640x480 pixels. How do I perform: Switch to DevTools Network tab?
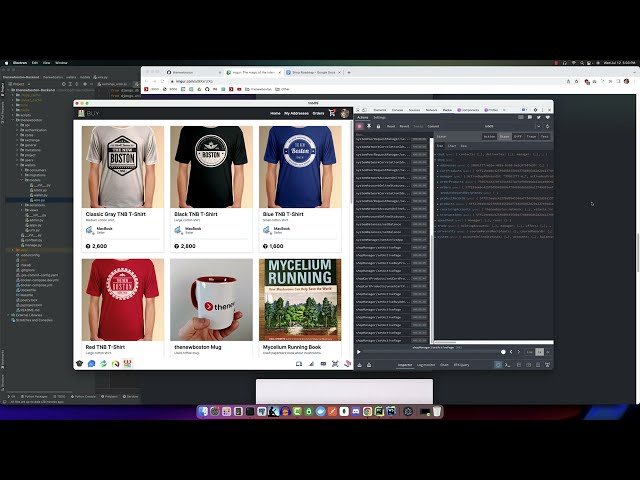(x=431, y=110)
